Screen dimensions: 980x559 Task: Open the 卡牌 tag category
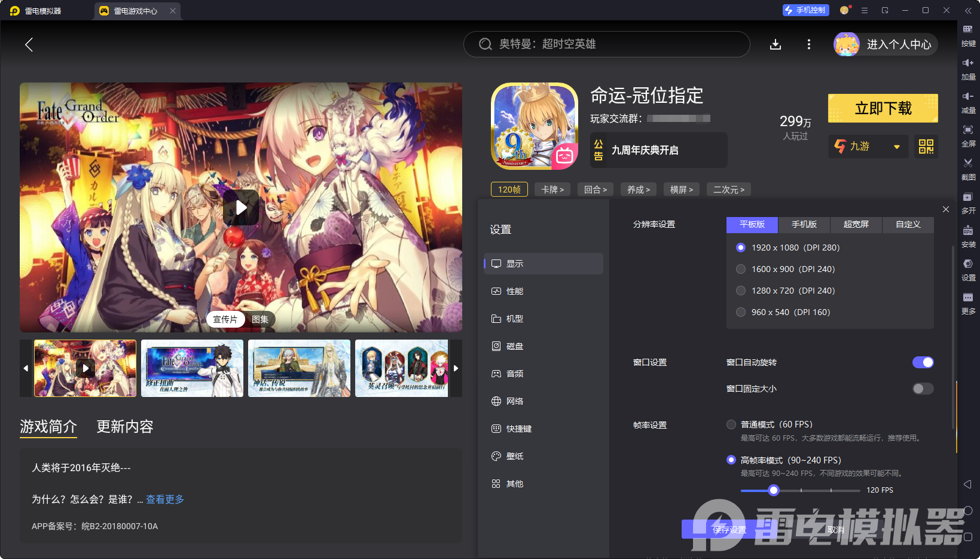coord(552,190)
